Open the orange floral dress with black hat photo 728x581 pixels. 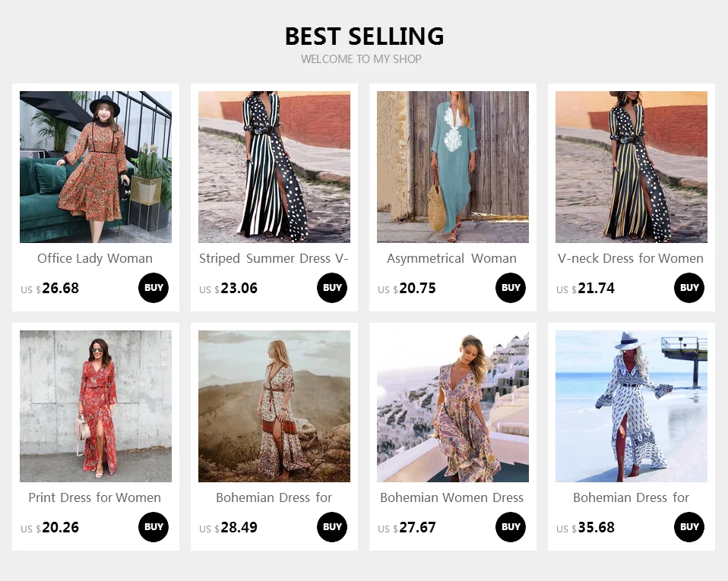[96, 167]
